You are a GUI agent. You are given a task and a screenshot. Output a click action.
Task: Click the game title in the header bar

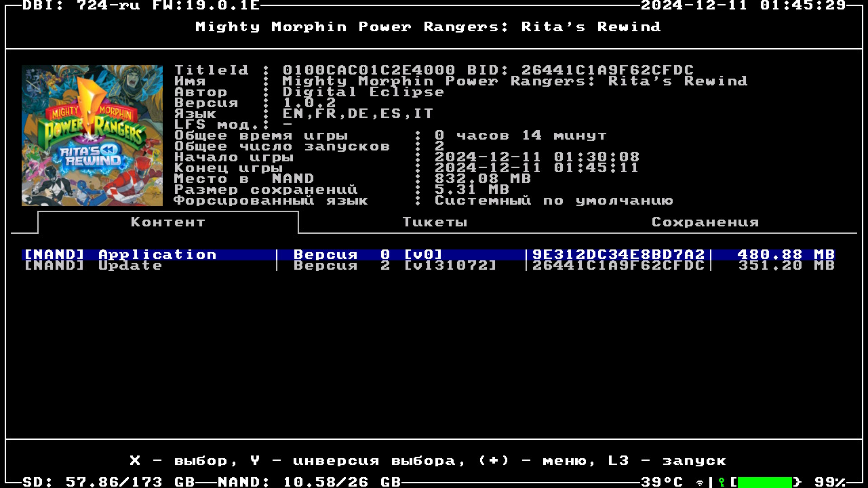point(429,27)
